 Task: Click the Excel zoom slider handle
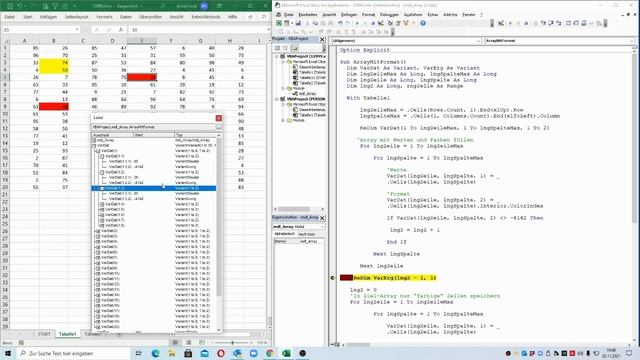pos(232,342)
